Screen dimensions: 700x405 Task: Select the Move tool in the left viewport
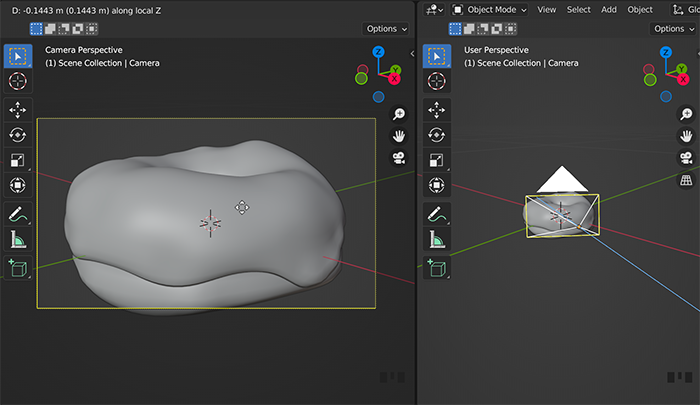(x=19, y=109)
